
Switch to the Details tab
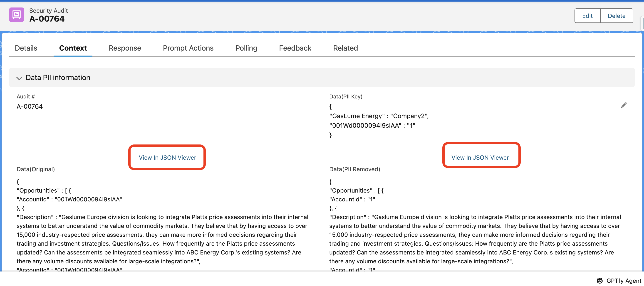[26, 48]
